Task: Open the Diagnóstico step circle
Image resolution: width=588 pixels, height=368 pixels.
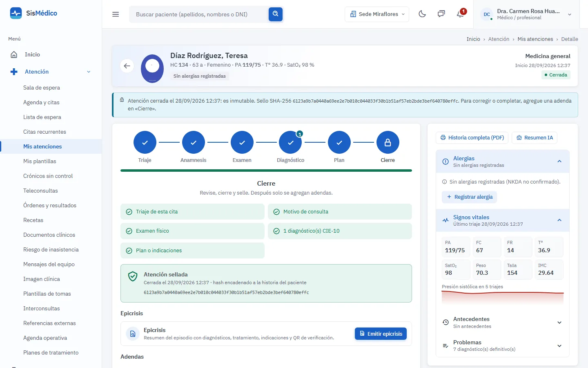Action: pyautogui.click(x=290, y=142)
